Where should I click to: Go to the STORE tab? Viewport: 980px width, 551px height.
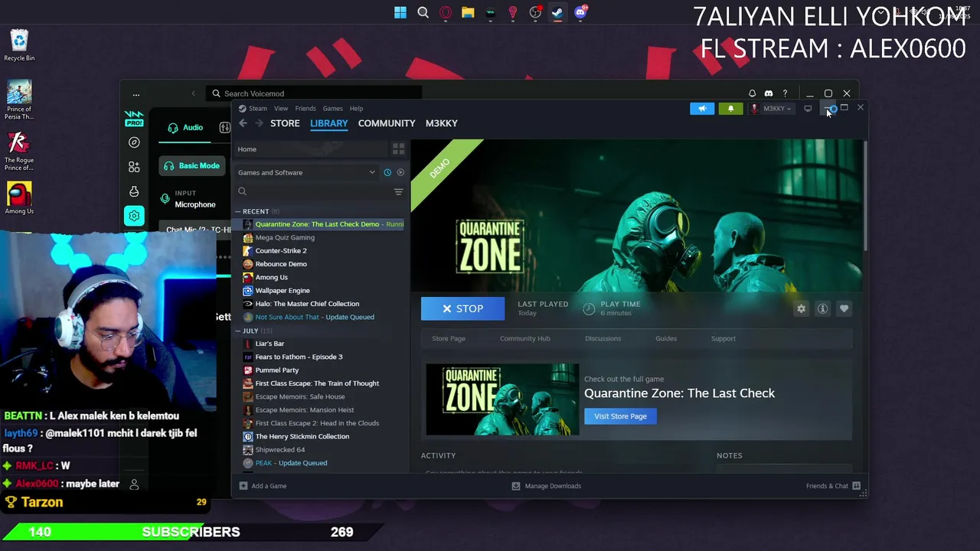(285, 123)
